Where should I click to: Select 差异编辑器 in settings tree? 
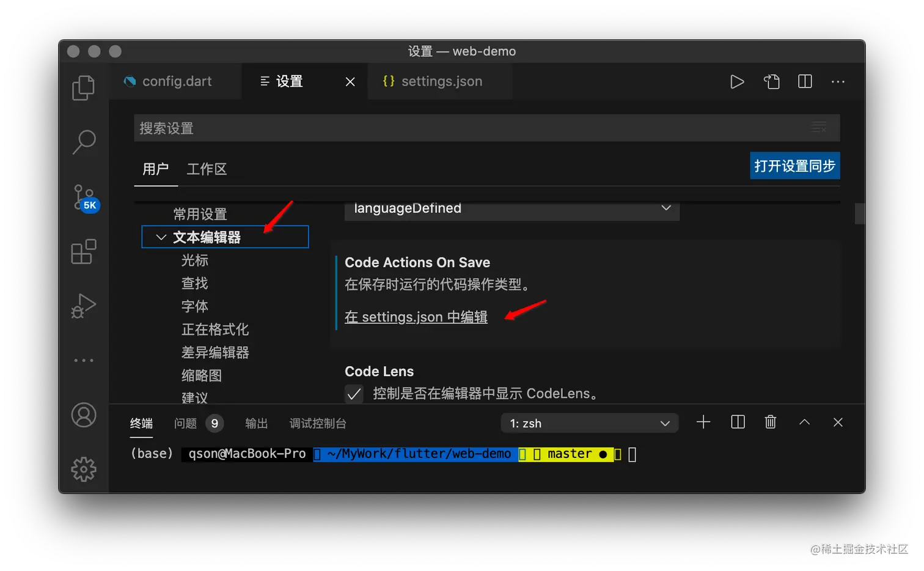tap(215, 353)
